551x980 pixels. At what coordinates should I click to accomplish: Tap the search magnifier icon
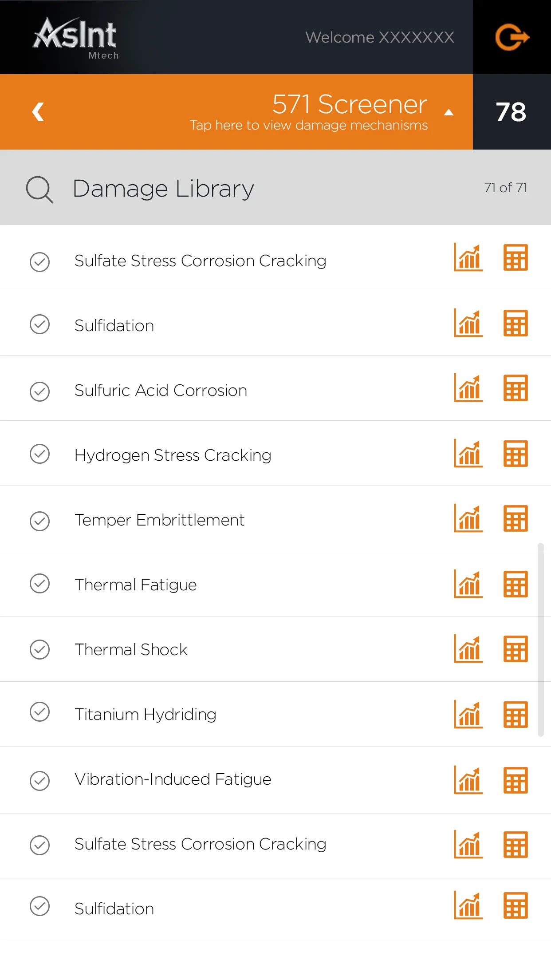(x=39, y=190)
